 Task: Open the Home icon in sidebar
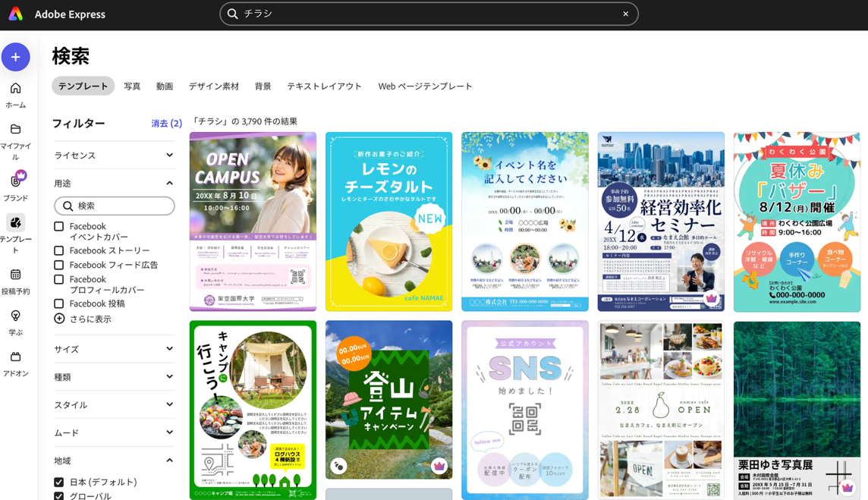click(x=15, y=89)
